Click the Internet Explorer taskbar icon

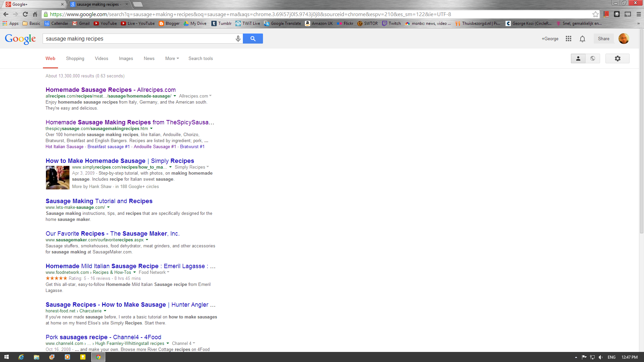click(x=21, y=357)
